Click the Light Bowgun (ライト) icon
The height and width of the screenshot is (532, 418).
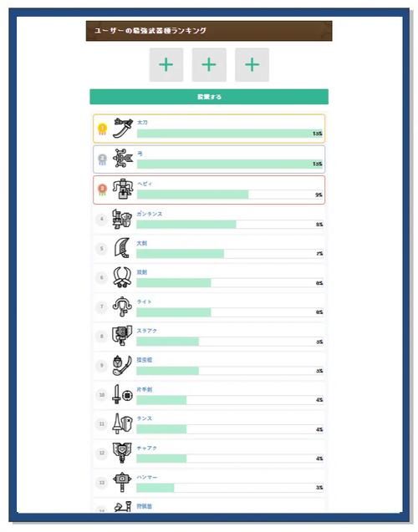122,307
